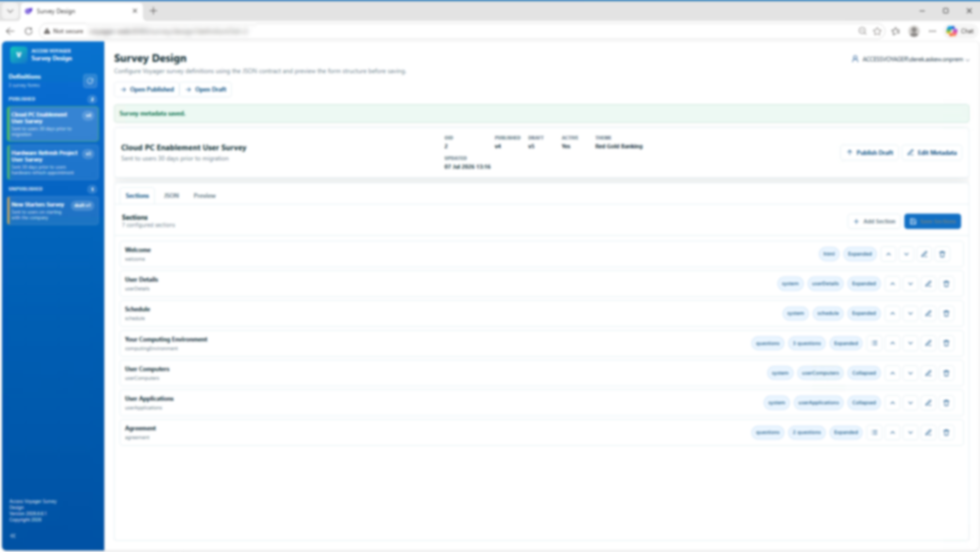Open Hardware Refresh Project User Survey definition

point(53,162)
